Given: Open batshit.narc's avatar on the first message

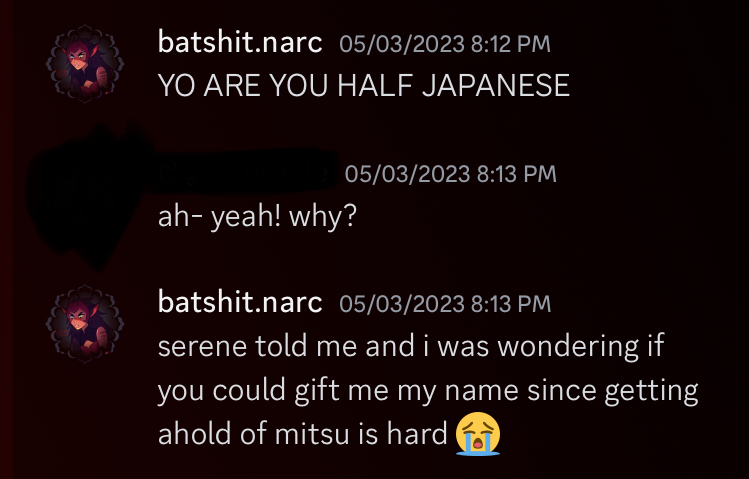Looking at the screenshot, I should coord(85,64).
